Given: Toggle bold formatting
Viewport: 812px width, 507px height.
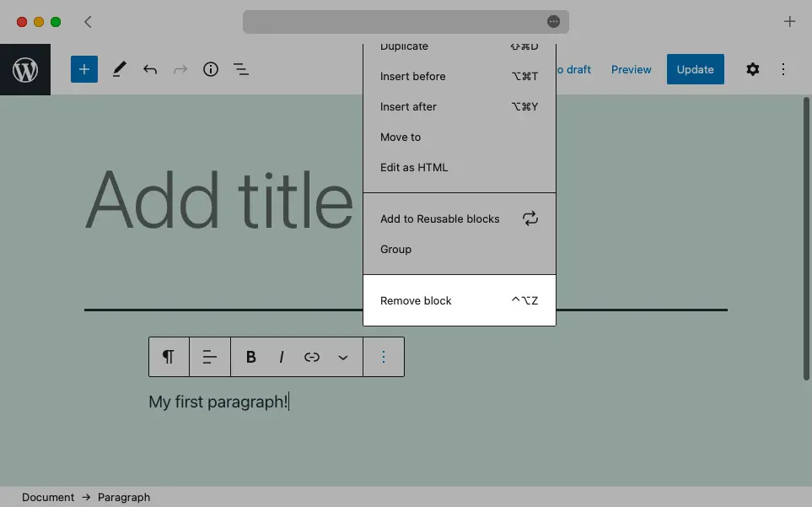Looking at the screenshot, I should click(250, 357).
